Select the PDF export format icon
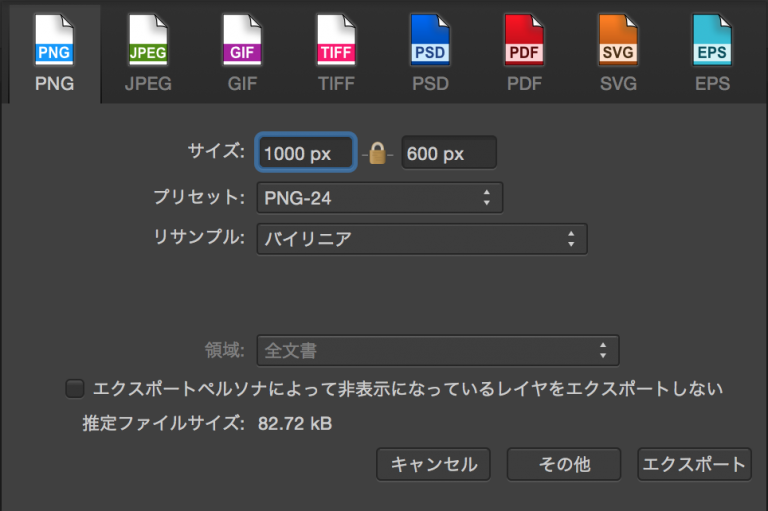This screenshot has width=768, height=511. tap(524, 40)
